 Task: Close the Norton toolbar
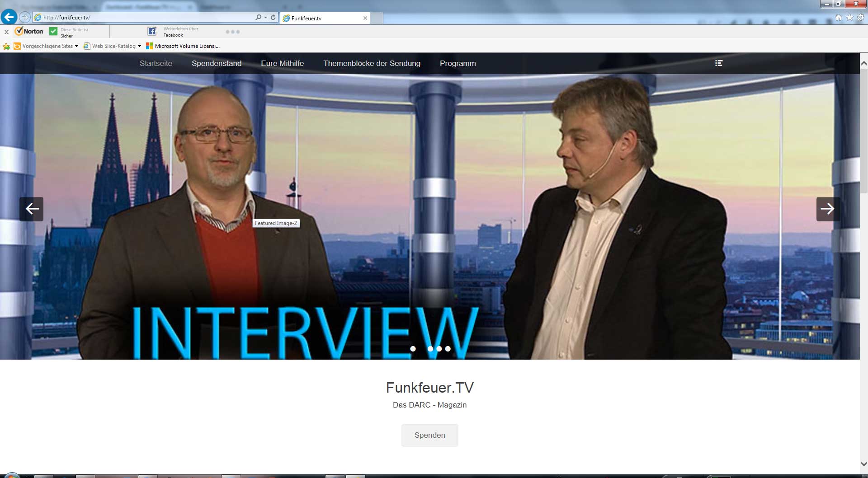(6, 32)
